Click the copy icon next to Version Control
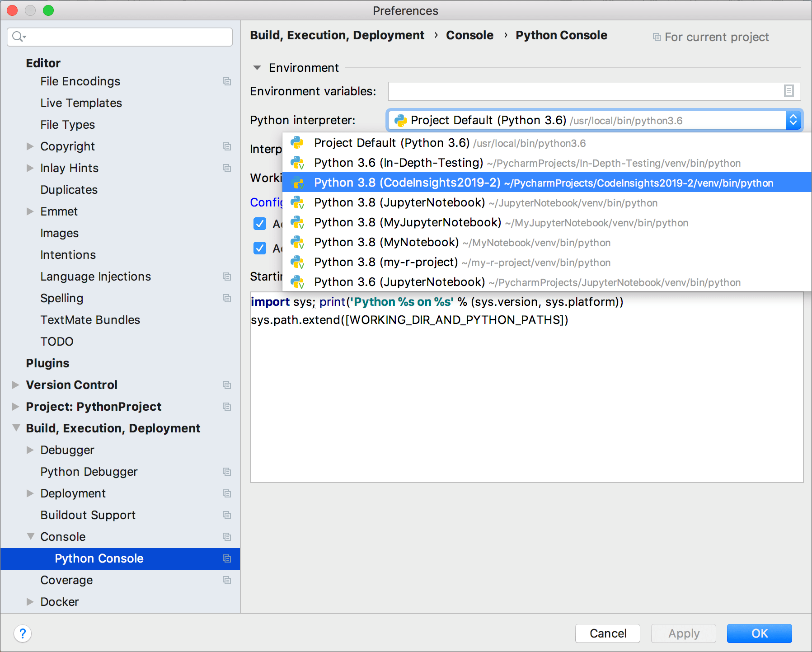Image resolution: width=812 pixels, height=652 pixels. [227, 385]
